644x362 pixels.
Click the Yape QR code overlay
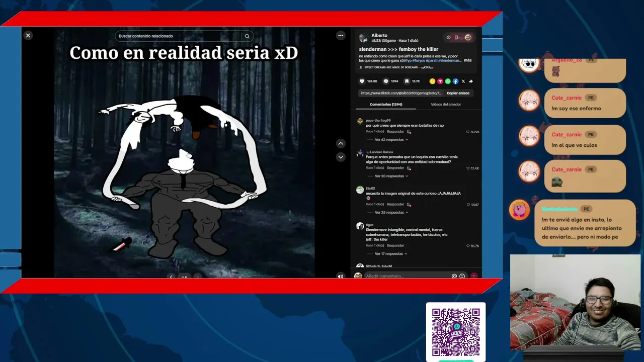456,331
